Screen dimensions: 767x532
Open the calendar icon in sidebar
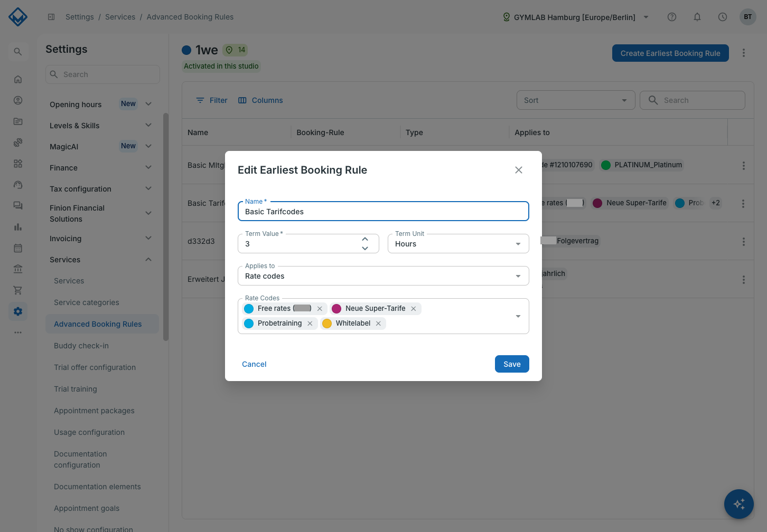click(18, 248)
